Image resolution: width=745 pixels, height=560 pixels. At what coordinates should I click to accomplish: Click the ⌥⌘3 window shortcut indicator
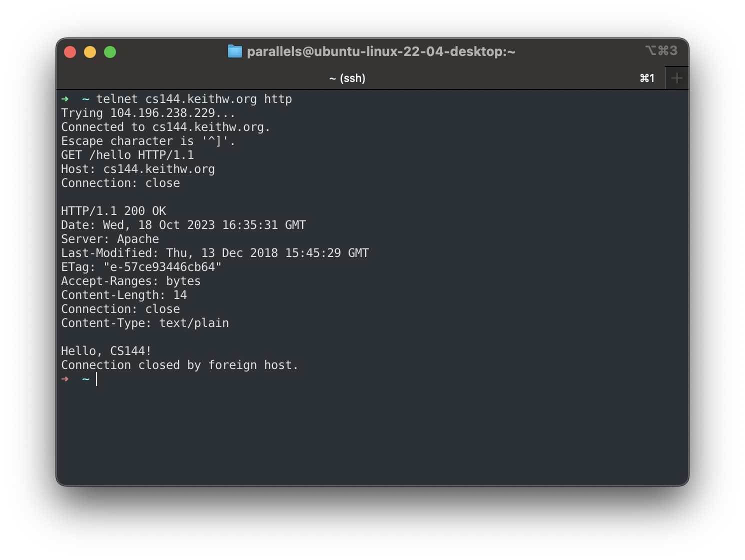tap(661, 50)
